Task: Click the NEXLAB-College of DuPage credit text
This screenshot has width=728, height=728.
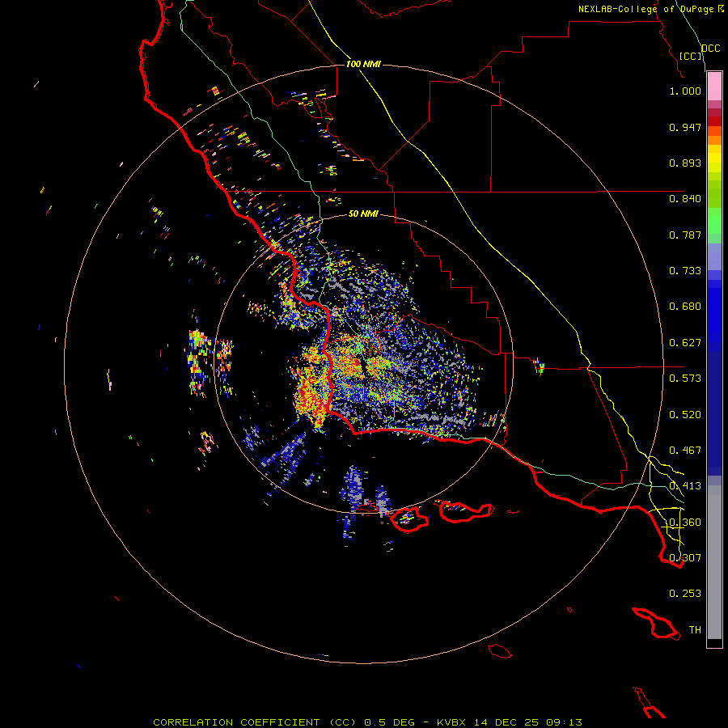Action: (x=647, y=9)
